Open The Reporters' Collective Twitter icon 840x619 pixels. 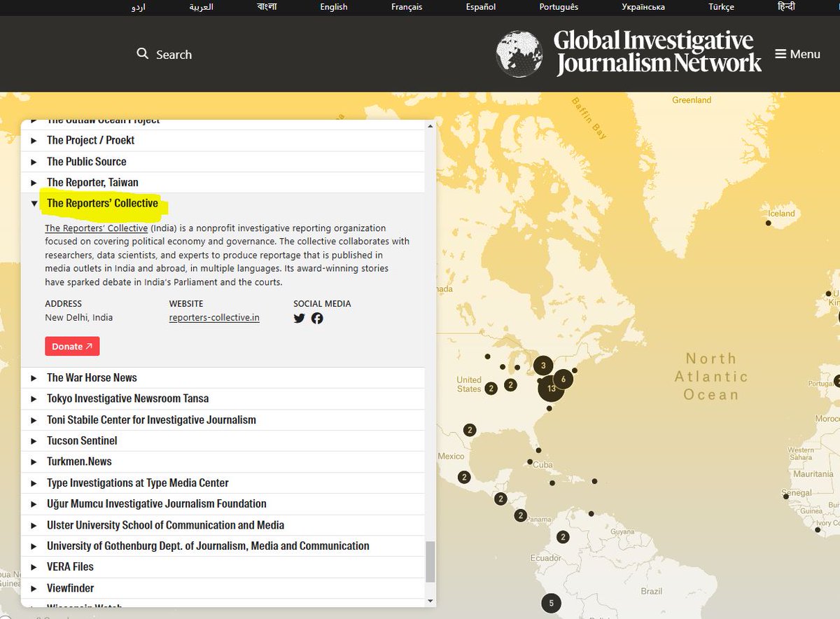(300, 318)
